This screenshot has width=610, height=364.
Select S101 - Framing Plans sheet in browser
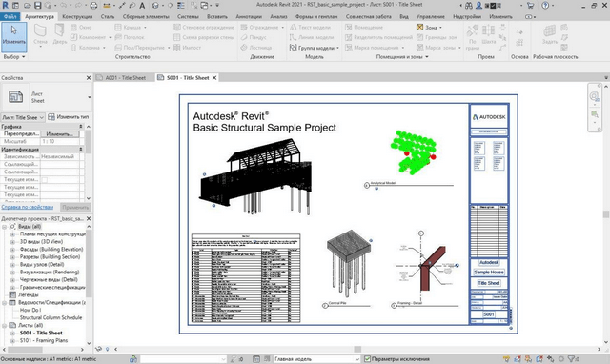pyautogui.click(x=44, y=341)
